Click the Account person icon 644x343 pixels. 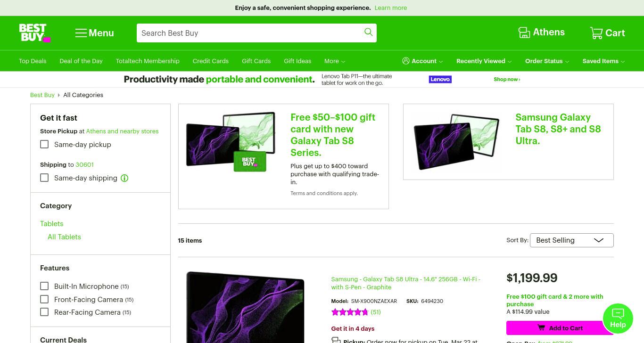405,61
